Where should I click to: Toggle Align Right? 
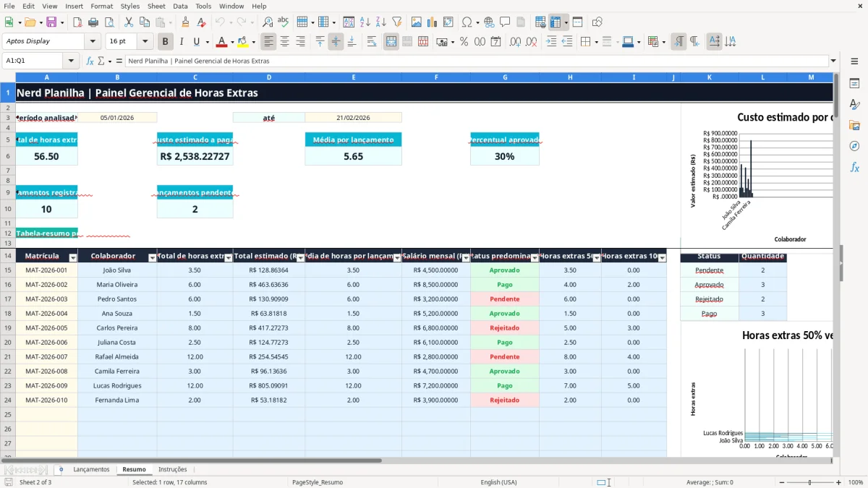(x=301, y=42)
